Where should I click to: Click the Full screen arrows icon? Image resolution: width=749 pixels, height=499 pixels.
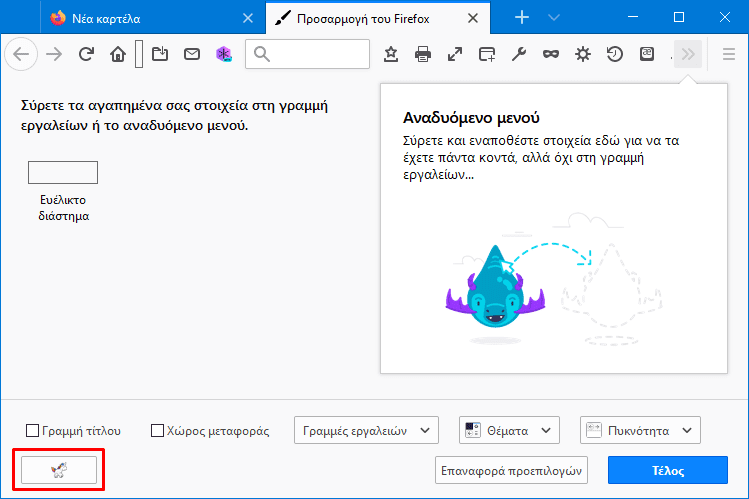click(455, 54)
